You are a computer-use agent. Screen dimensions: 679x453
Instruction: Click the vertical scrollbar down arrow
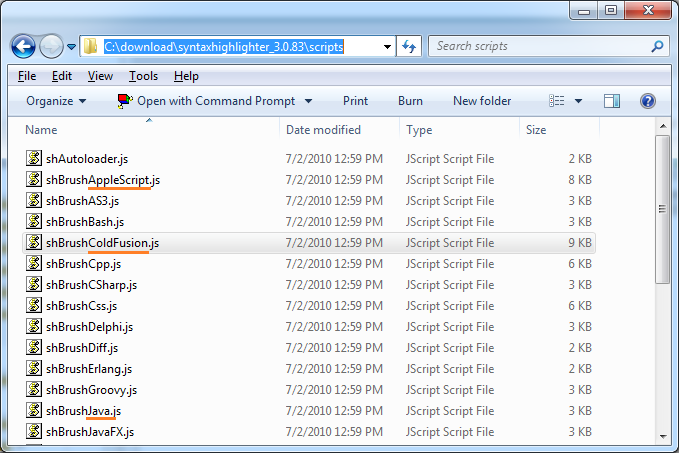point(663,437)
